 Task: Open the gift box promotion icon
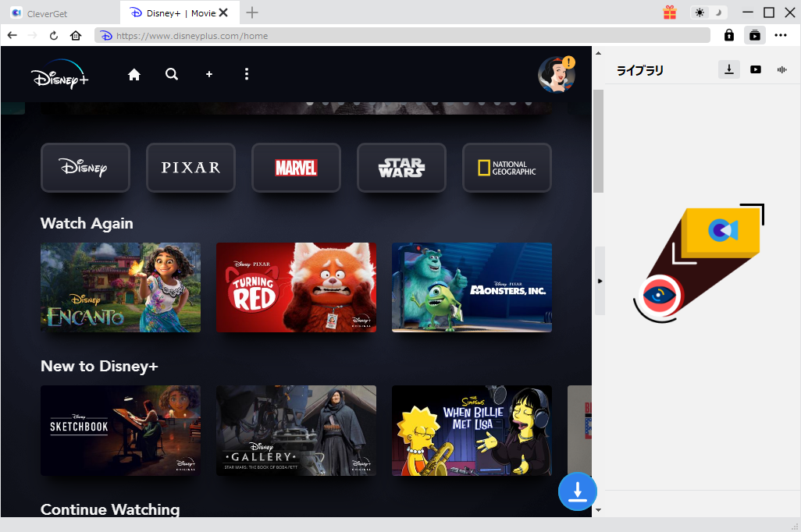pyautogui.click(x=670, y=12)
